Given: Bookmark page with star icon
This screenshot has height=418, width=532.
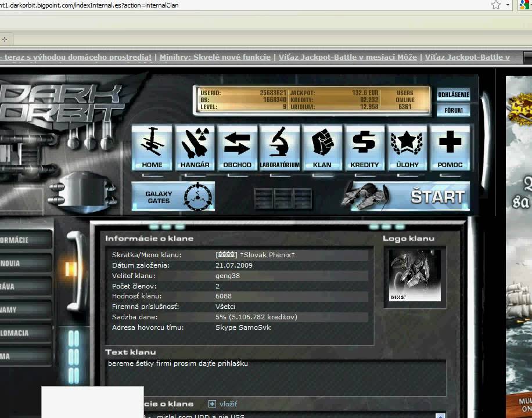Looking at the screenshot, I should [x=496, y=5].
